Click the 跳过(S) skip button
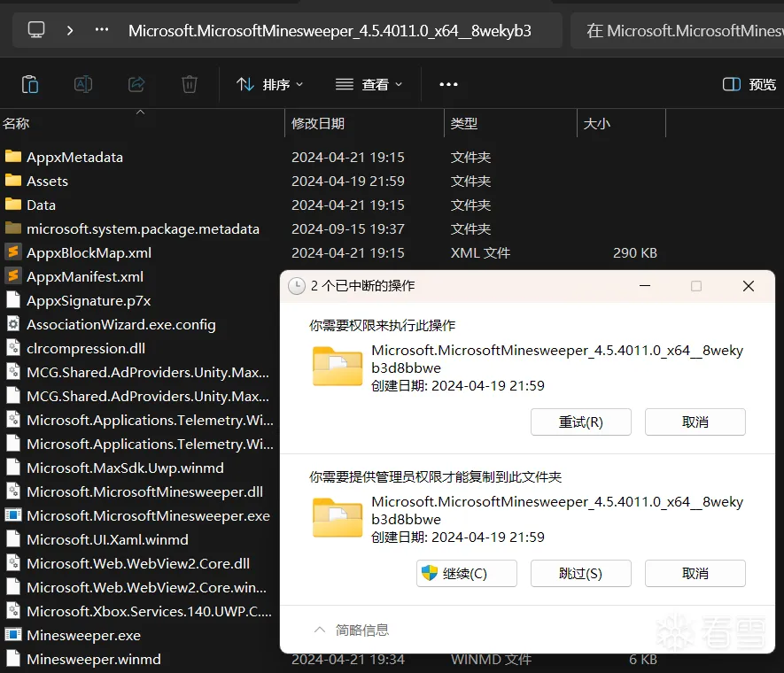784x673 pixels. [581, 574]
